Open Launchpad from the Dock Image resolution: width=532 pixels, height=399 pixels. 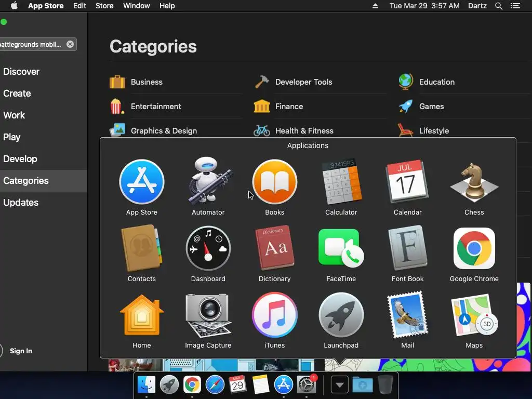click(169, 385)
